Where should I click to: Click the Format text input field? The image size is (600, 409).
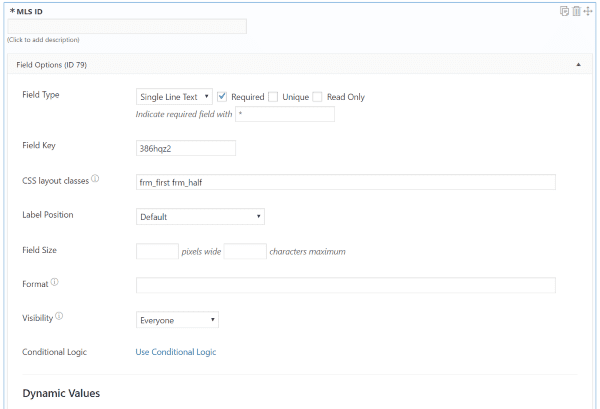click(x=345, y=285)
